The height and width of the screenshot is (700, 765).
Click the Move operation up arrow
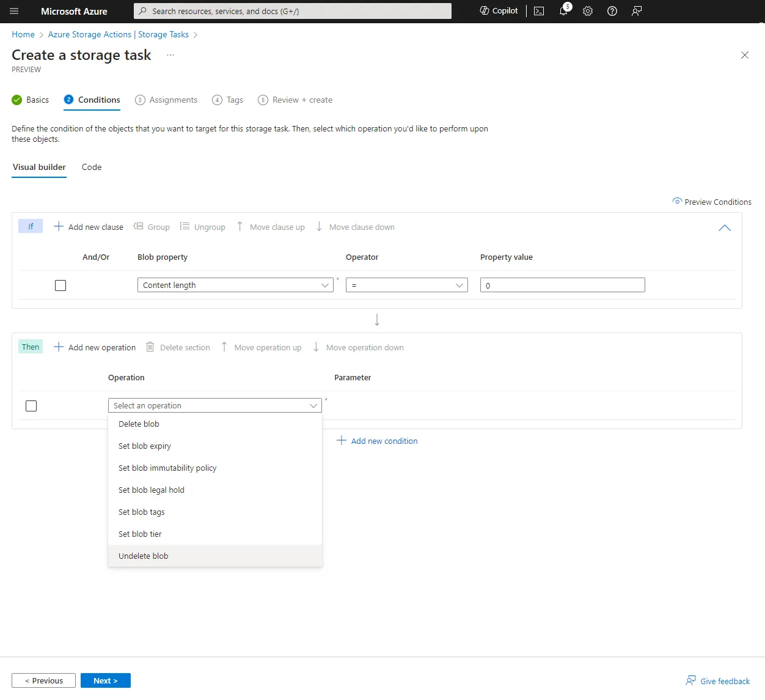pyautogui.click(x=224, y=347)
